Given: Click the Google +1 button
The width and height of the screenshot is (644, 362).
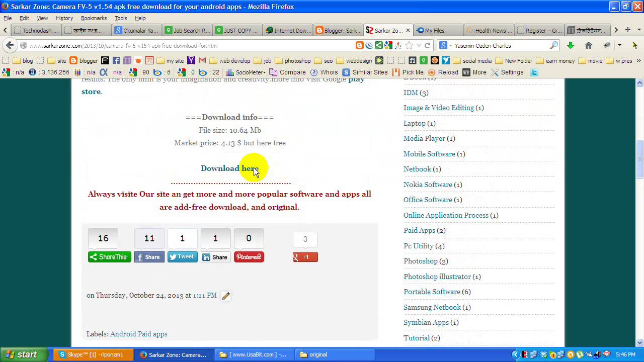Looking at the screenshot, I should pos(305,257).
